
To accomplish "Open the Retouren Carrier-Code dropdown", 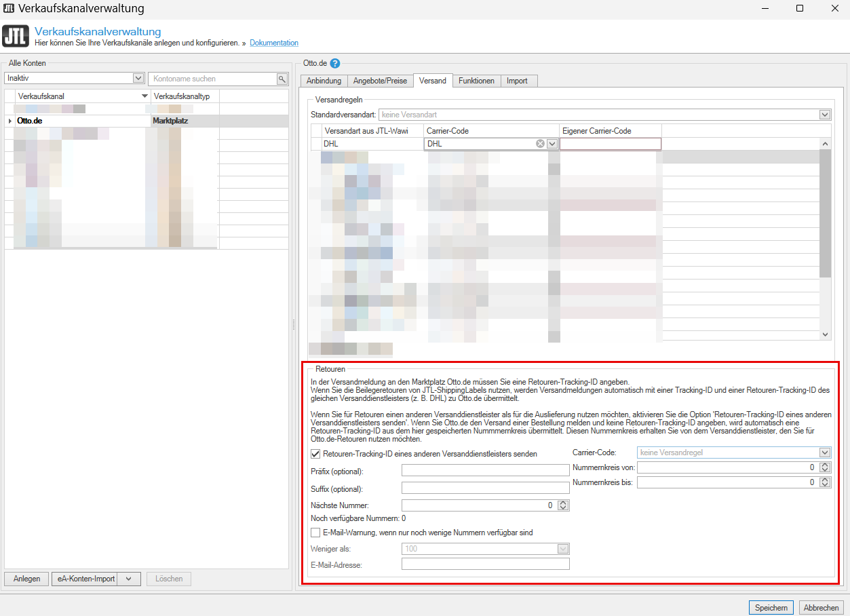I will 825,453.
